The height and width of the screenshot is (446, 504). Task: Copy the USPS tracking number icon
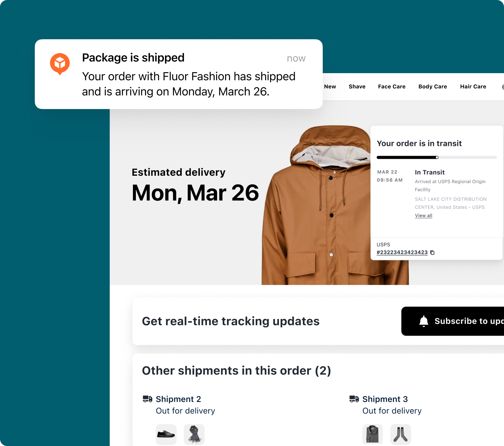tap(432, 252)
